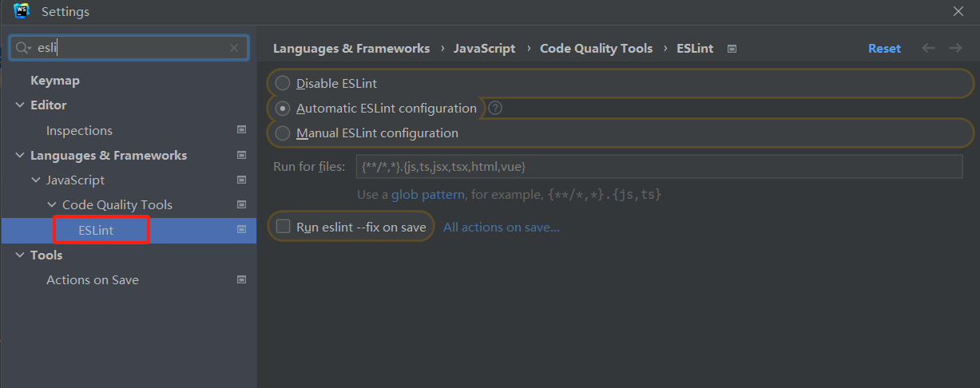The height and width of the screenshot is (388, 980).
Task: Click project icon next to Actions on Save
Action: tap(242, 279)
